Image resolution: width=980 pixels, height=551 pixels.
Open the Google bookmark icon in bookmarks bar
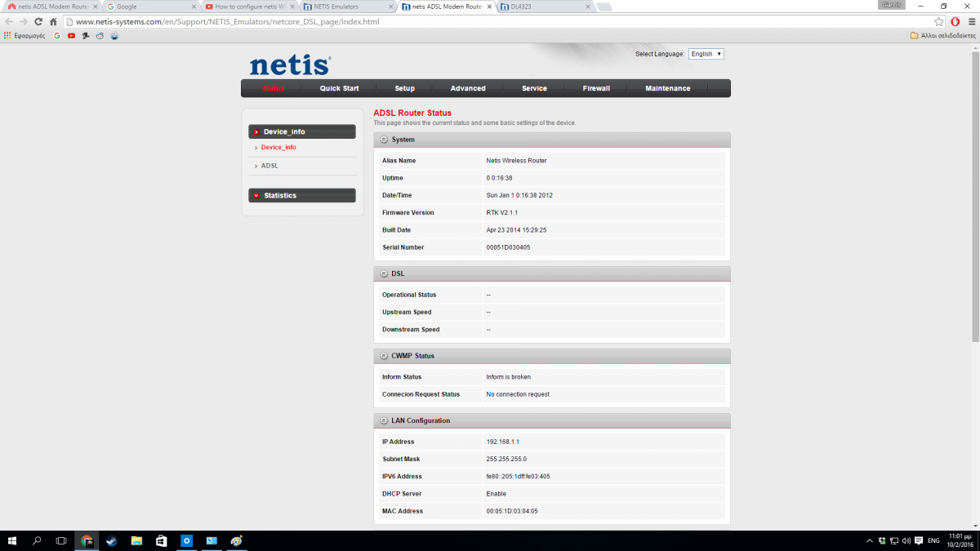57,36
